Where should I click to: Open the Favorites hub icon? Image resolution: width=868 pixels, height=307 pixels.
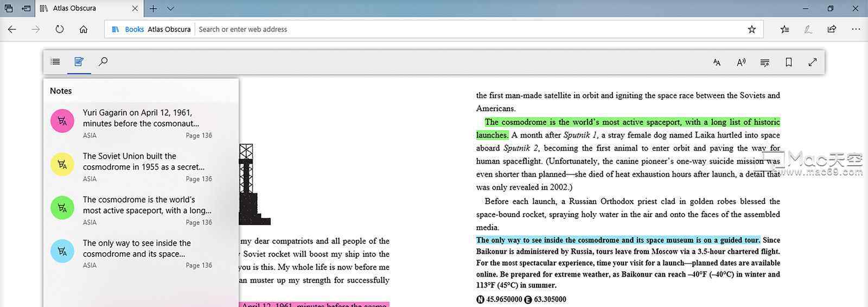(784, 29)
